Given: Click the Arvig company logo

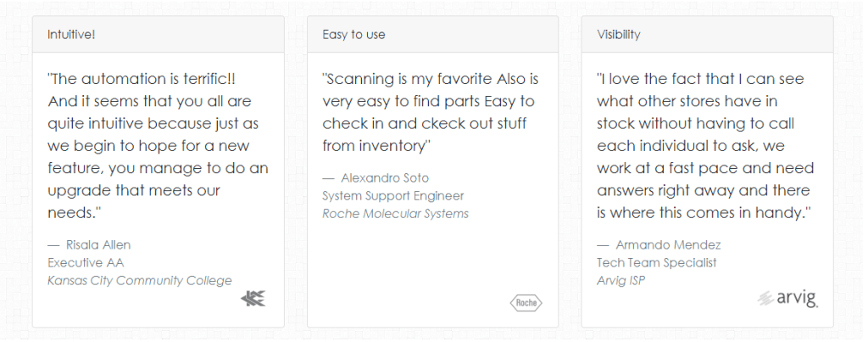Looking at the screenshot, I should click(787, 298).
